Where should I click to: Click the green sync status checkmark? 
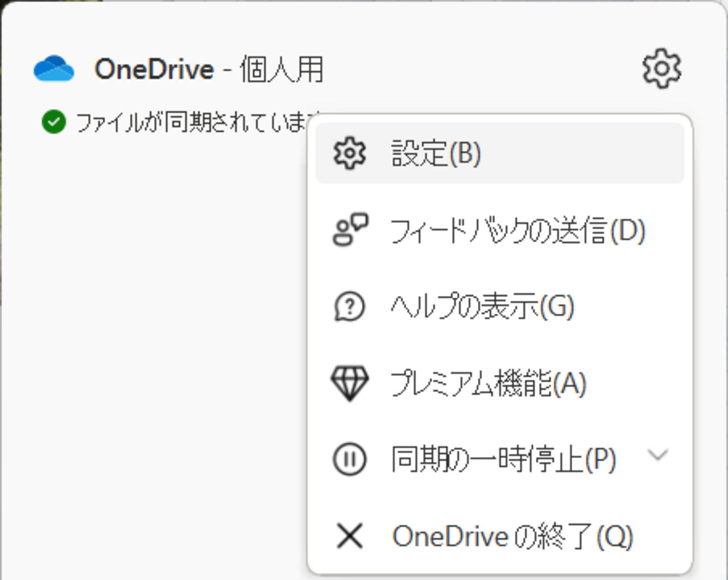click(54, 122)
